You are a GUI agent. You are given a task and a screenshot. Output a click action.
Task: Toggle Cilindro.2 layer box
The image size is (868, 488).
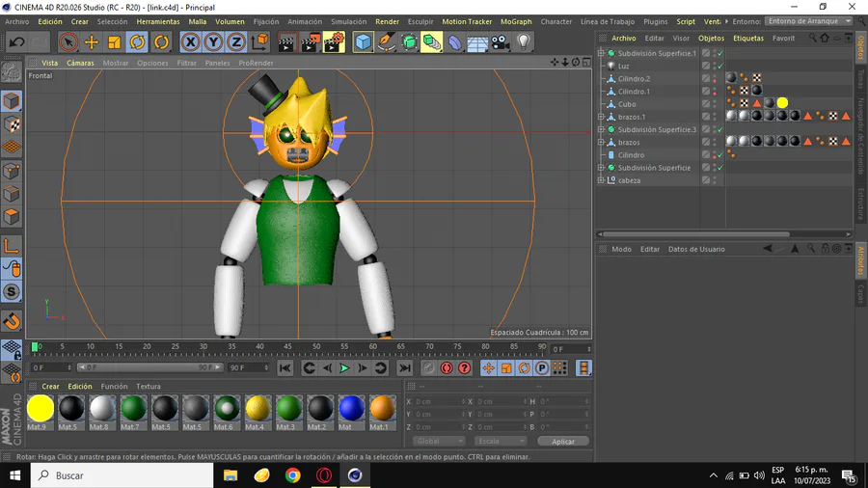coord(706,78)
